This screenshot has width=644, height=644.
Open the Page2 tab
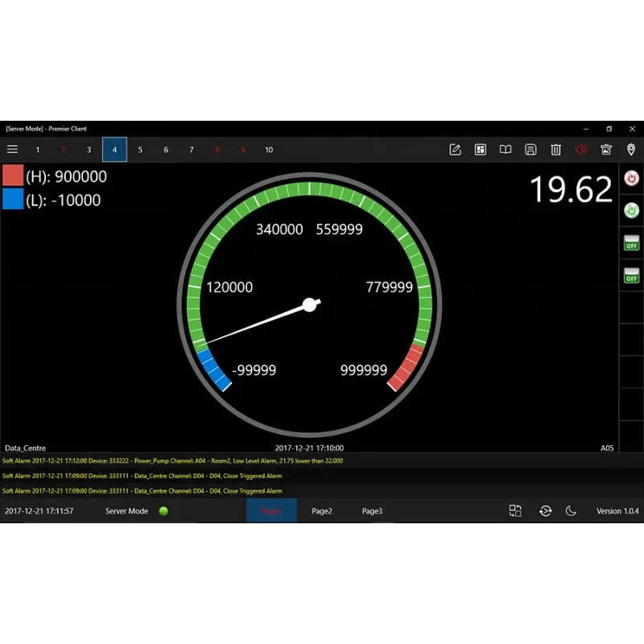tap(321, 511)
